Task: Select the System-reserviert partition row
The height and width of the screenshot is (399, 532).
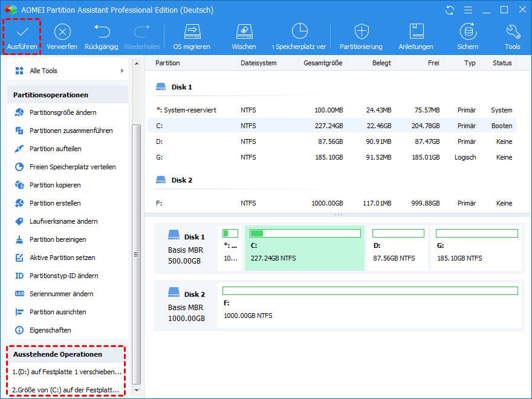Action: [332, 110]
